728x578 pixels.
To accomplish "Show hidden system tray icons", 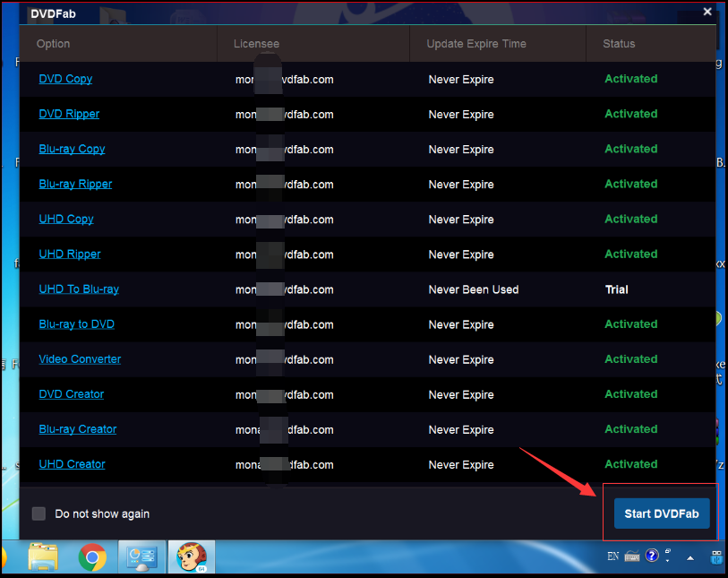I will tap(690, 558).
